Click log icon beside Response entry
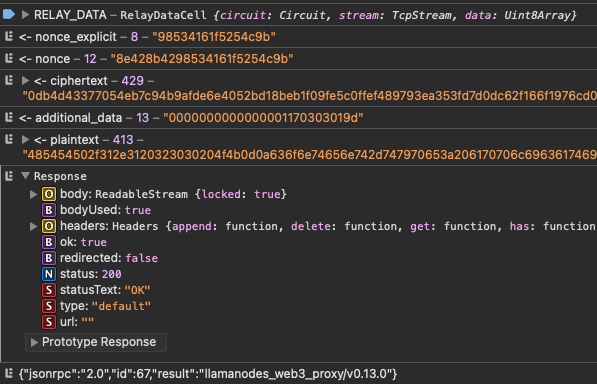This screenshot has width=597, height=384. tap(9, 176)
